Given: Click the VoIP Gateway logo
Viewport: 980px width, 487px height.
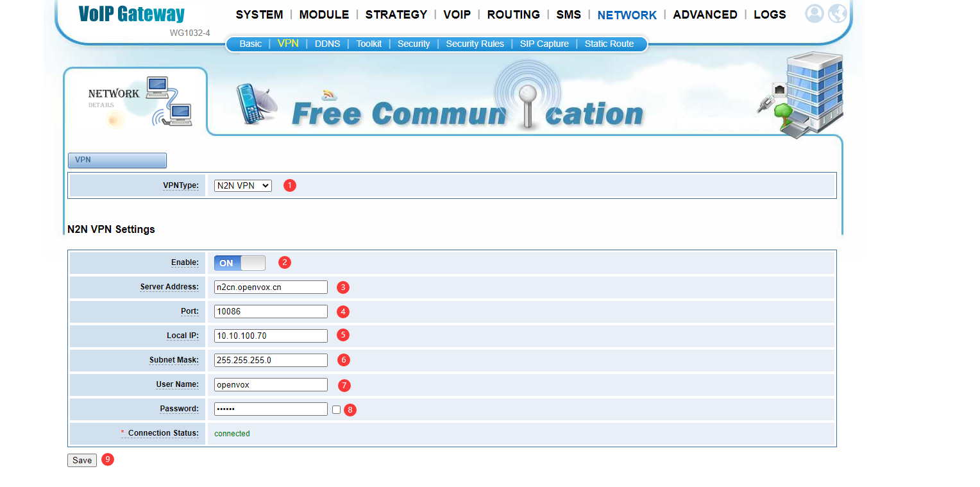Looking at the screenshot, I should (131, 14).
